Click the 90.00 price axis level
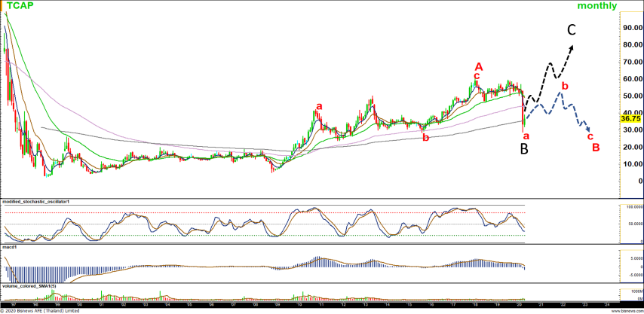 coord(630,27)
